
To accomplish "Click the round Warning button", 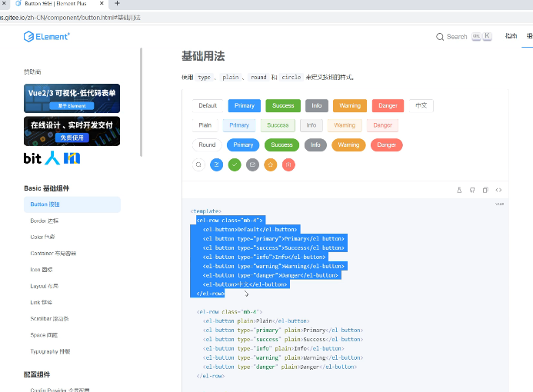I will click(348, 145).
